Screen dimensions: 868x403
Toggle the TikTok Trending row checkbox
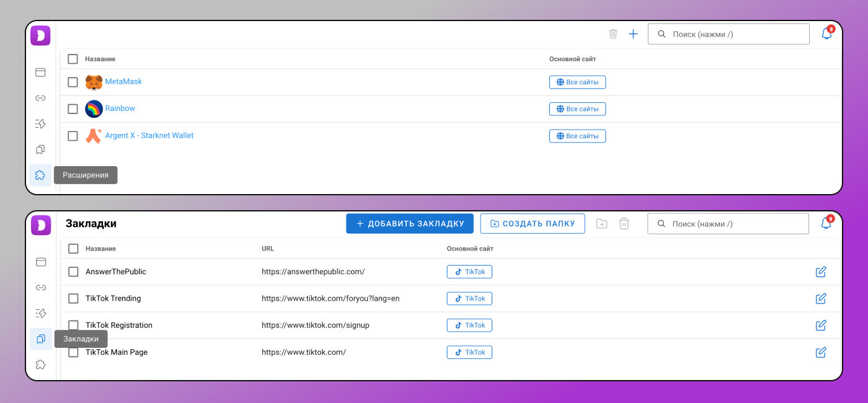[x=73, y=298]
